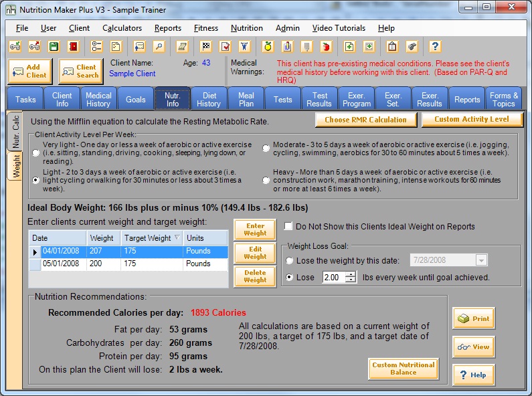
Task: Switch to the Meal Plan tab
Action: click(246, 100)
